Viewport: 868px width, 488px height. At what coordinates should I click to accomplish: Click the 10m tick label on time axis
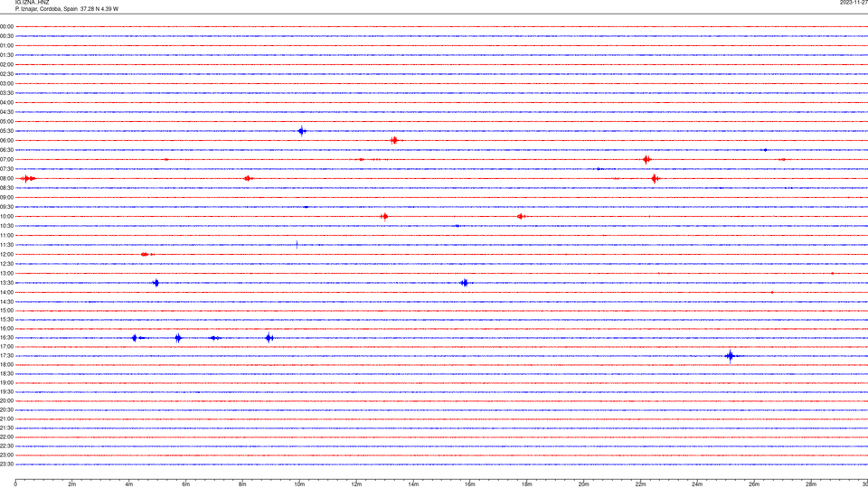point(299,484)
